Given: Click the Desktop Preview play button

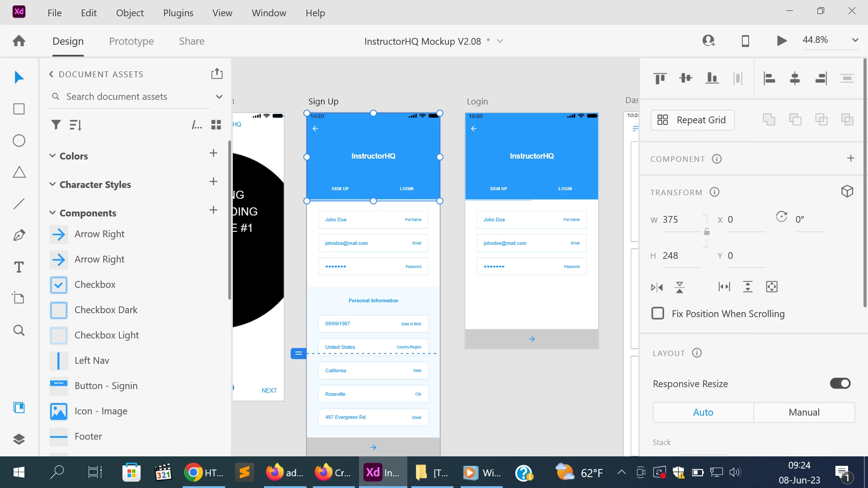Looking at the screenshot, I should 782,41.
